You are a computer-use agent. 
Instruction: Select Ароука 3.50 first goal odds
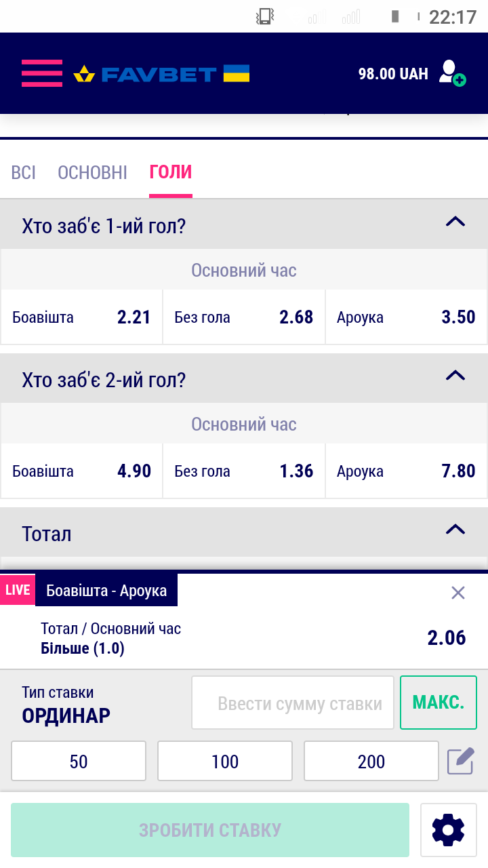click(406, 317)
